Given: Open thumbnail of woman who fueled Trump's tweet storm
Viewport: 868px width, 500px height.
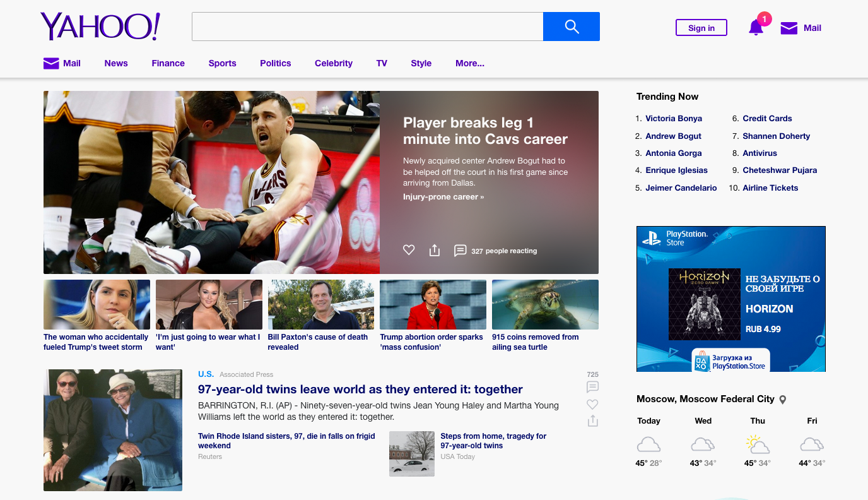Looking at the screenshot, I should (97, 304).
